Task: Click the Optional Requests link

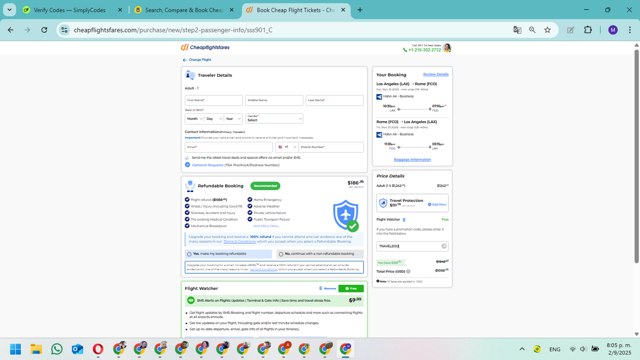Action: coord(207,165)
